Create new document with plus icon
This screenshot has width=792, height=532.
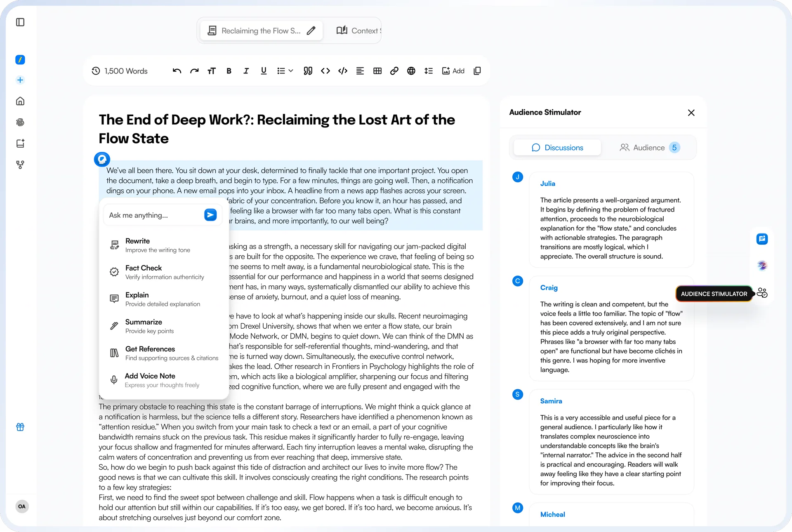pos(20,80)
